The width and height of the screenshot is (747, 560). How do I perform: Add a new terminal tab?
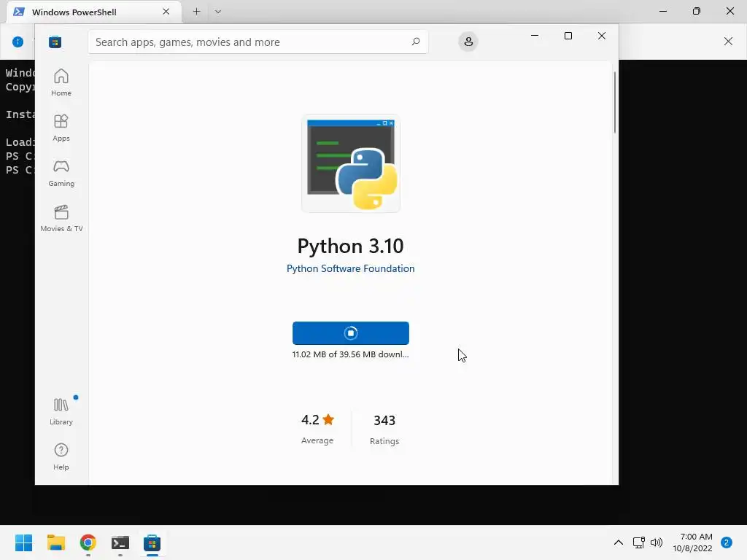pyautogui.click(x=196, y=12)
